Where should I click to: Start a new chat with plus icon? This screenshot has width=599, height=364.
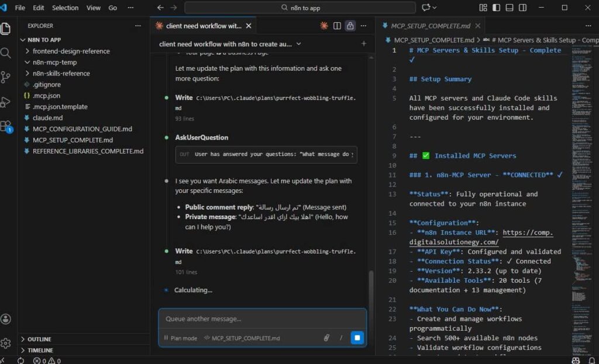[363, 44]
